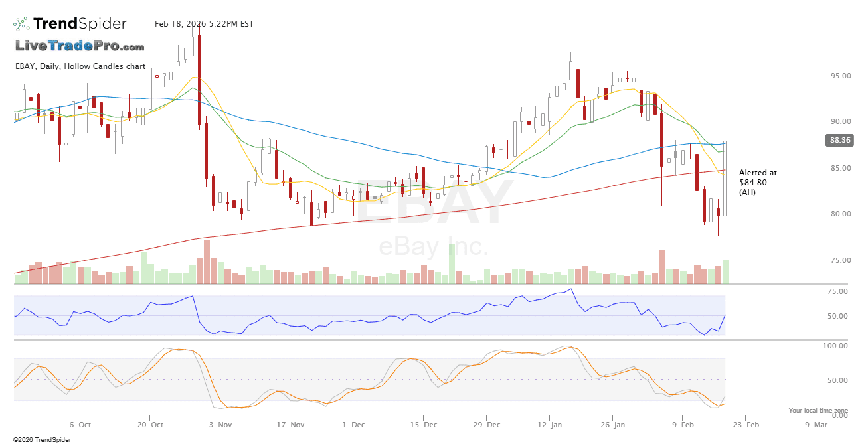Click the TrendSpider spider logo icon

click(x=21, y=24)
